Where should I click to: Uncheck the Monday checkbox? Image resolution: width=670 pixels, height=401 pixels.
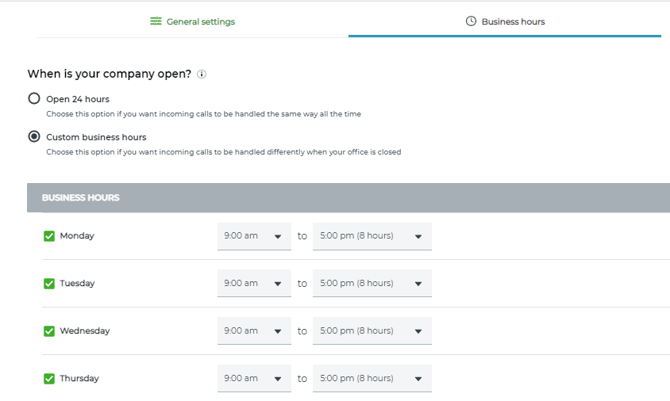click(49, 236)
